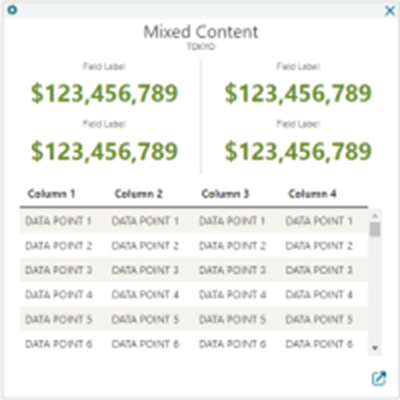
Task: Sort by Column 2 header
Action: pyautogui.click(x=138, y=194)
